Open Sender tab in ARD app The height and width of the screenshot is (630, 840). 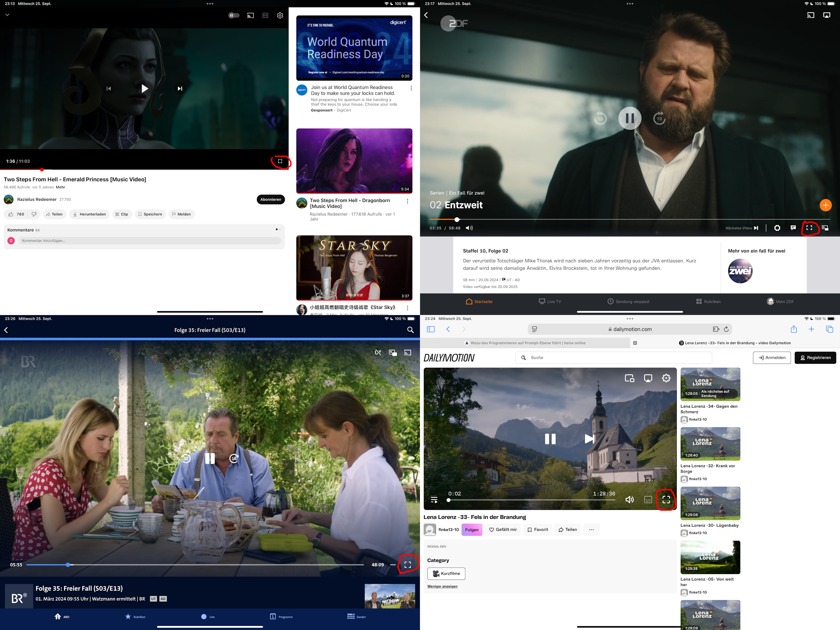[x=356, y=617]
